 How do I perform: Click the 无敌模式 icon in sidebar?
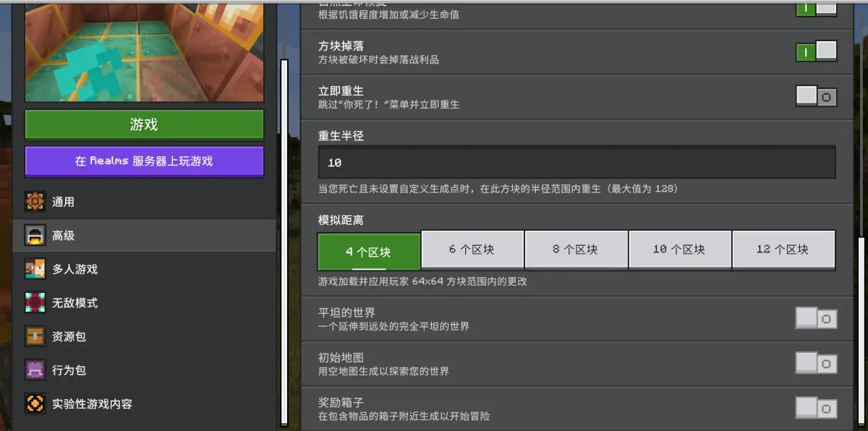coord(35,302)
